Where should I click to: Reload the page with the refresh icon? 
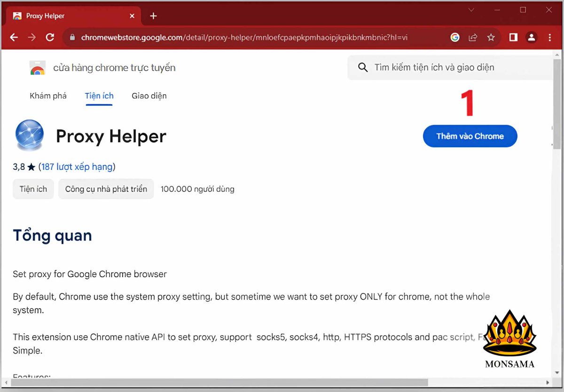(50, 38)
